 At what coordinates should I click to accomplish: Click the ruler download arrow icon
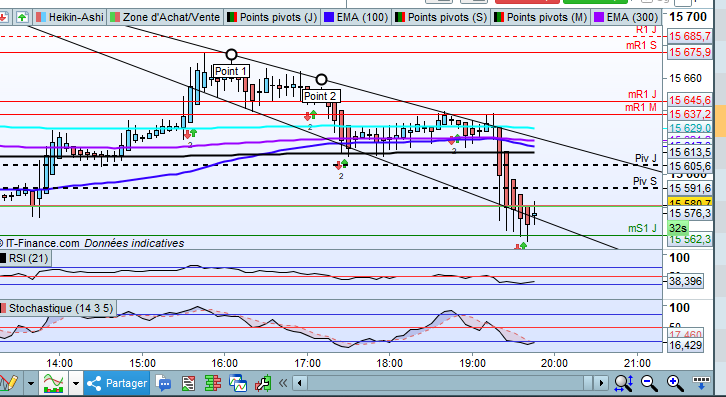701,383
